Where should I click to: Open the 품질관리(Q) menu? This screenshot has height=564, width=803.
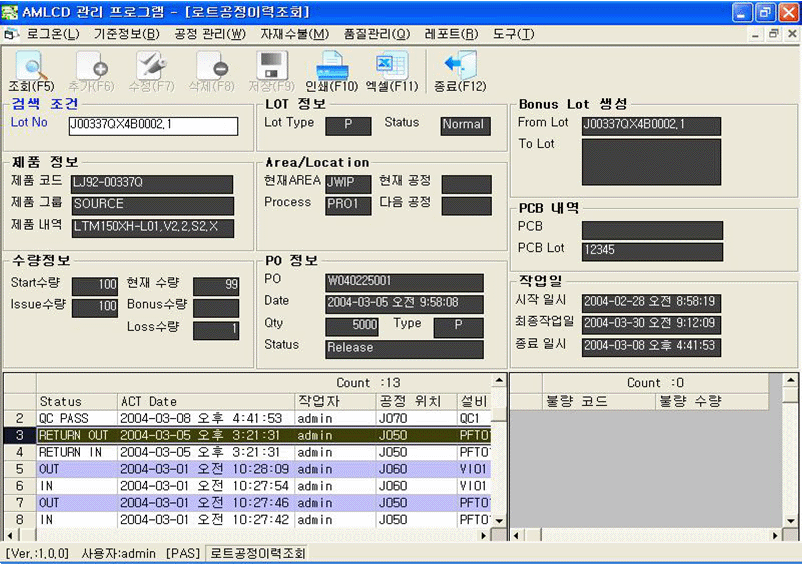[x=377, y=34]
